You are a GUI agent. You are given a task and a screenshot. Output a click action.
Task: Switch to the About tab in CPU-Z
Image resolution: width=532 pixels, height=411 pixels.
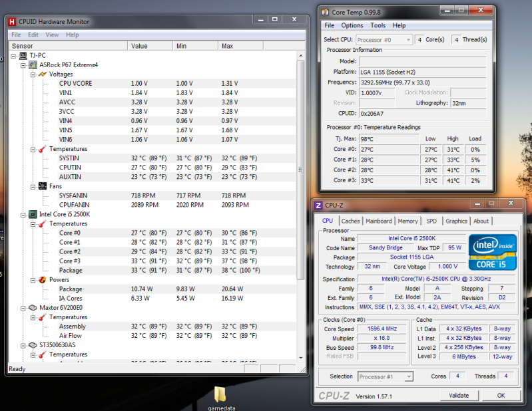[x=481, y=221]
